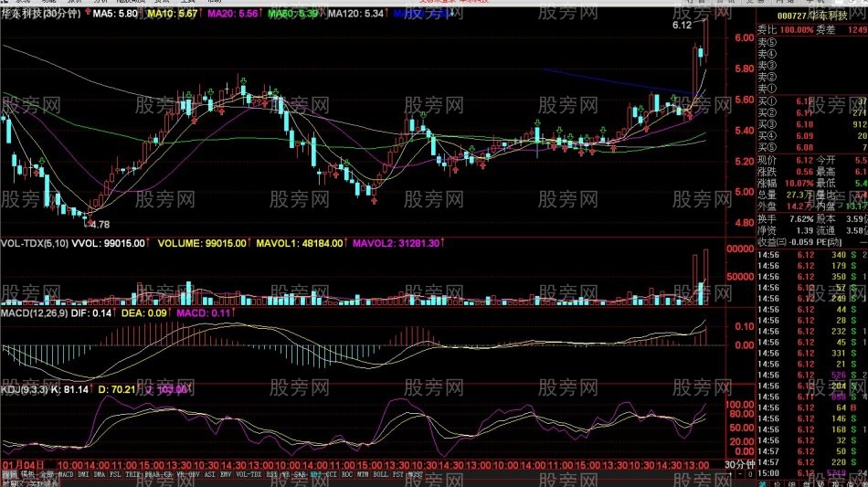Open the SAR indicator tab
This screenshot has height=487, width=868.
point(300,474)
